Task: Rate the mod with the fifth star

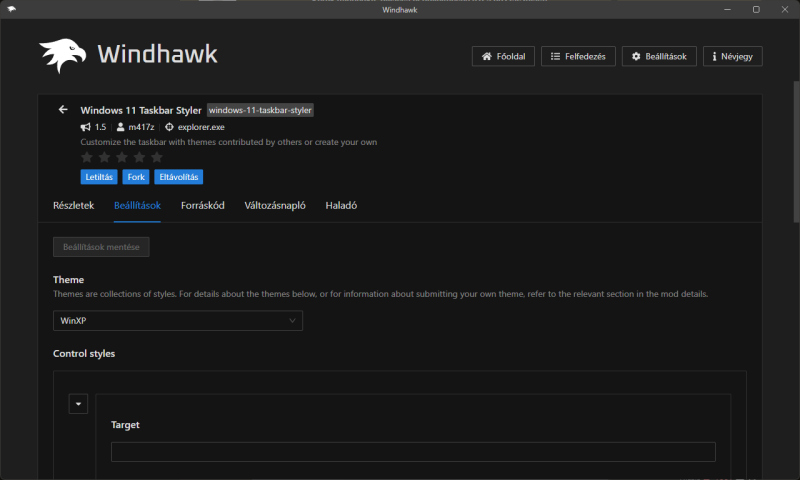Action: click(x=157, y=157)
